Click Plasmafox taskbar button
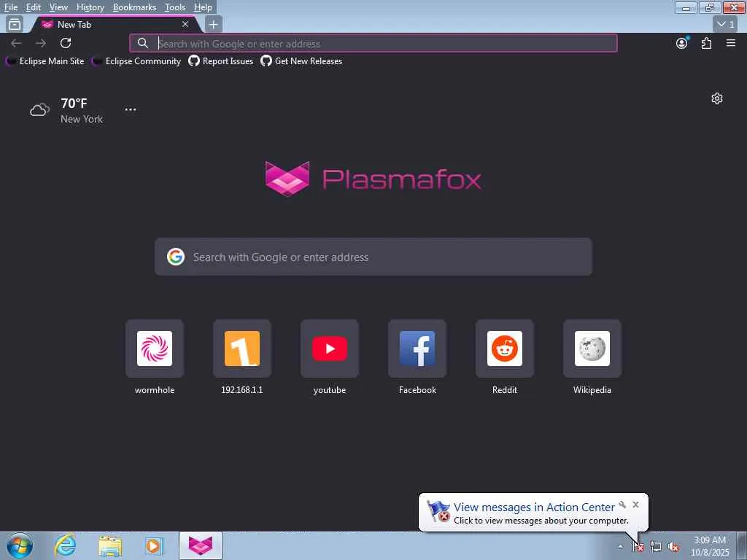The width and height of the screenshot is (747, 560). (x=201, y=545)
